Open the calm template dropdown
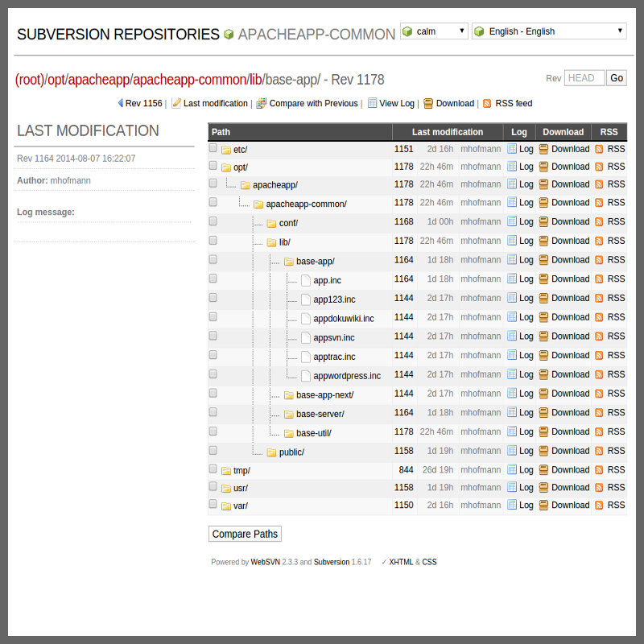The image size is (644, 644). point(434,31)
